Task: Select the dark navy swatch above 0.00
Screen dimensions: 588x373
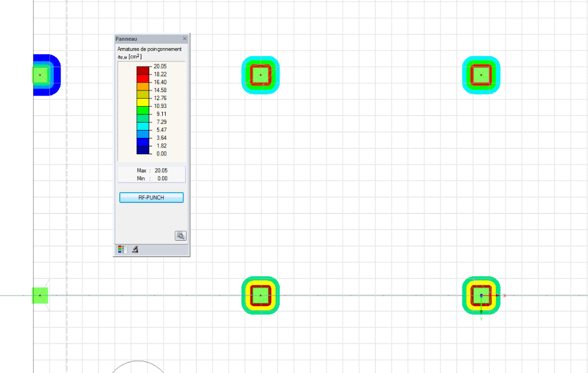Action: tap(143, 150)
